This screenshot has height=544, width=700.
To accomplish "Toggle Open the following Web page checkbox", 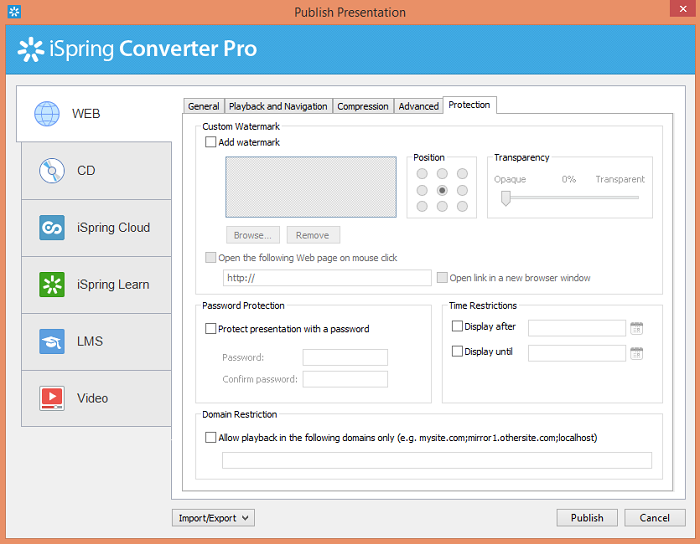I will [210, 257].
